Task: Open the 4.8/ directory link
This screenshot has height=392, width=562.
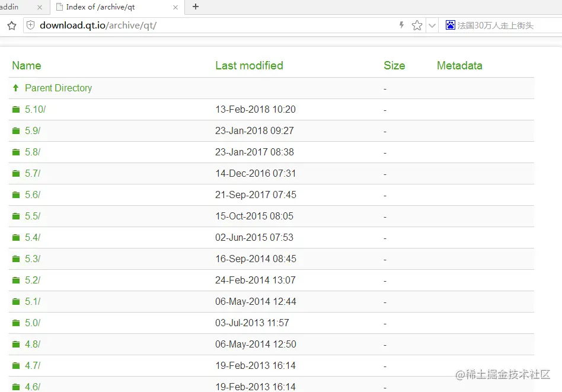Action: [x=33, y=345]
